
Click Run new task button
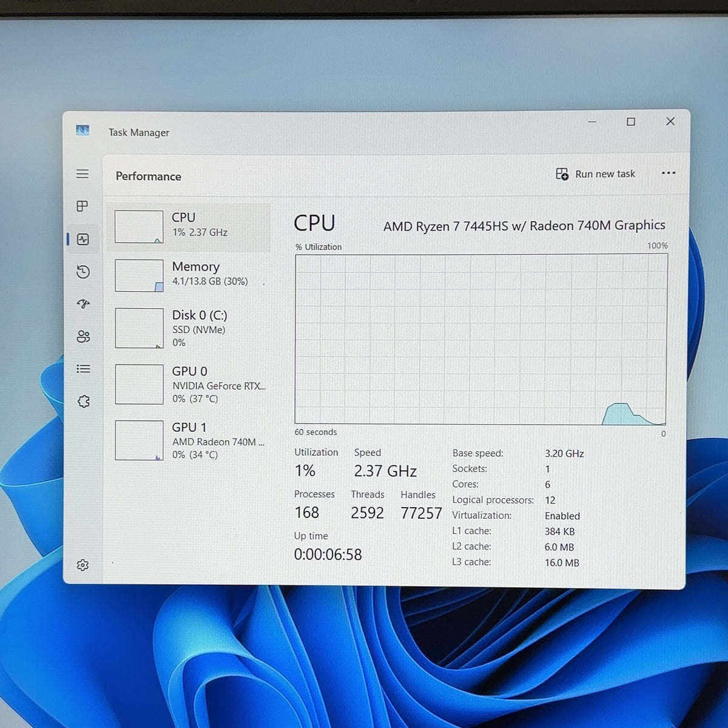596,174
